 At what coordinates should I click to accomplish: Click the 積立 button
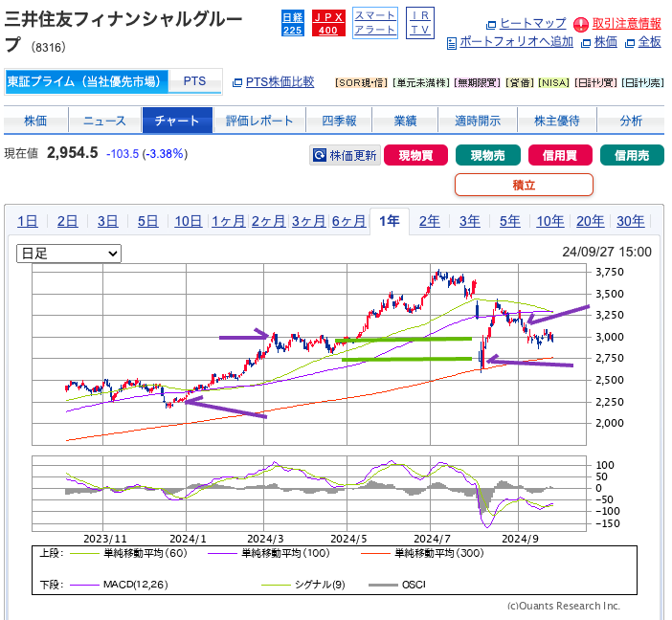pyautogui.click(x=524, y=185)
